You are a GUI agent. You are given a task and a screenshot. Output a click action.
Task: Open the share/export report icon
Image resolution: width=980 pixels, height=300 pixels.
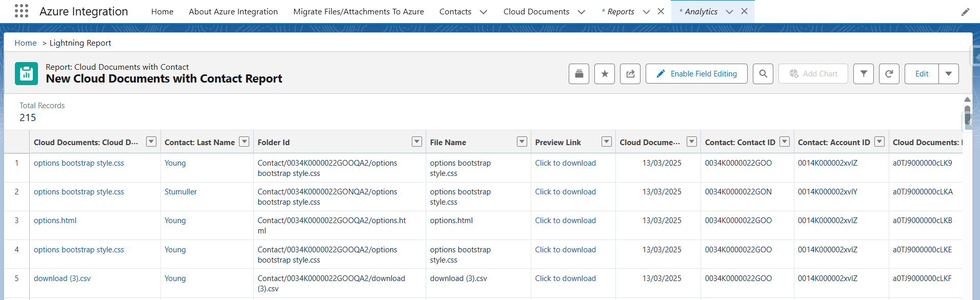(x=630, y=74)
